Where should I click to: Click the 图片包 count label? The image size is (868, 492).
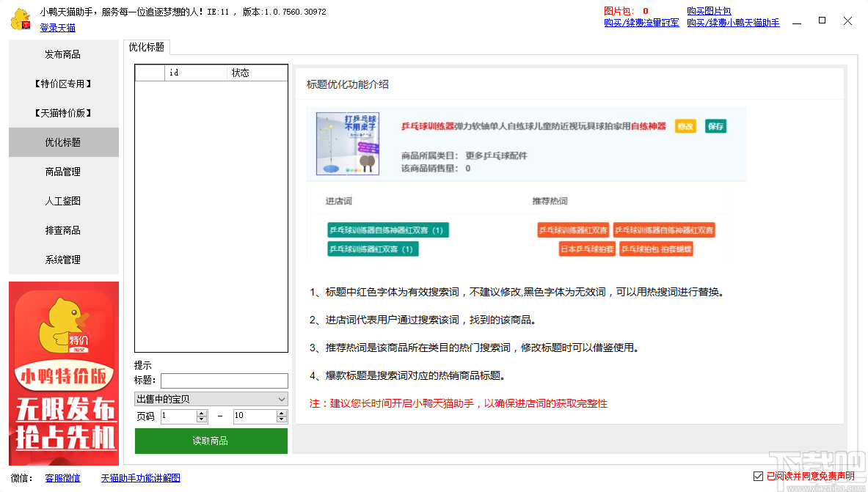[626, 11]
